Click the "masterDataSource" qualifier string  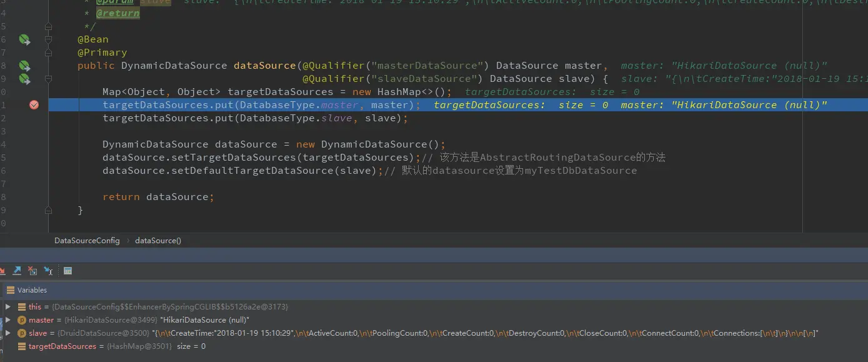[429, 66]
